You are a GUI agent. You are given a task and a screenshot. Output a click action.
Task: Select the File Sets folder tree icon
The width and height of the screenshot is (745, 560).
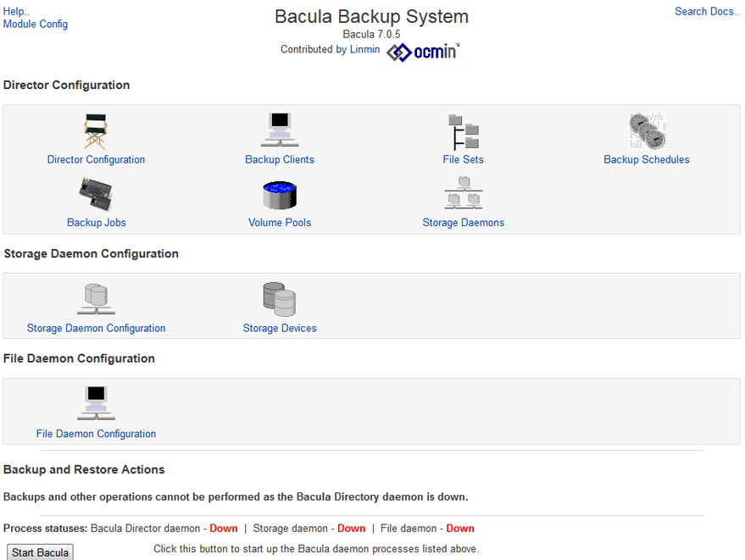464,132
